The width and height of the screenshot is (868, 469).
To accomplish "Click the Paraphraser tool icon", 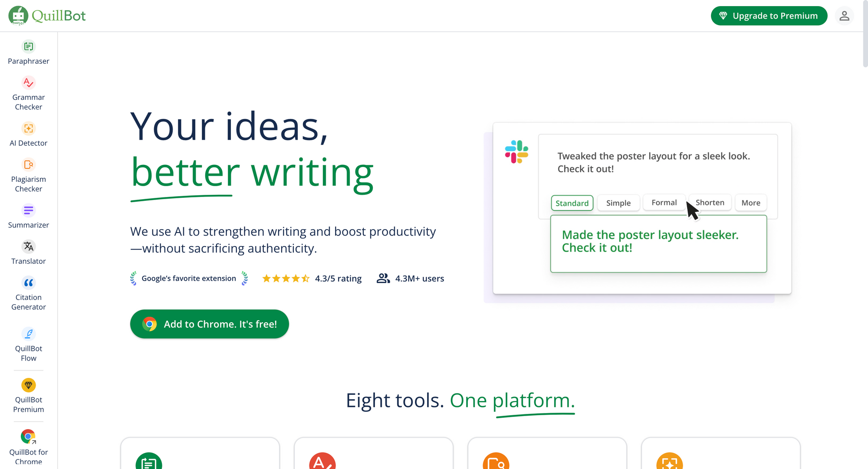I will click(x=28, y=46).
